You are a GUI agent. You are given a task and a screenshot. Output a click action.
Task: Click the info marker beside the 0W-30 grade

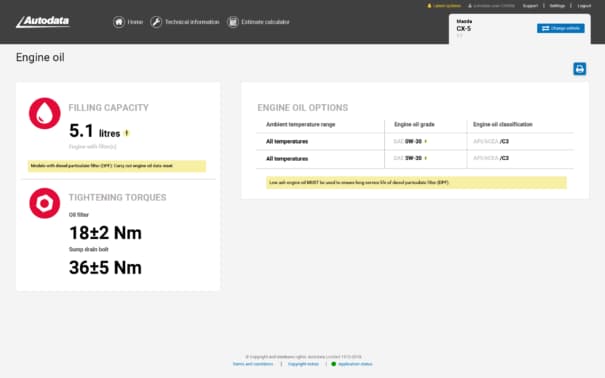(426, 142)
